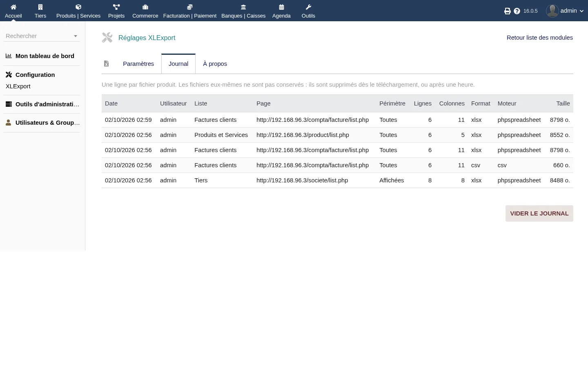Viewport: 588px width, 368px height.
Task: Click the printer icon in top bar
Action: point(508,11)
